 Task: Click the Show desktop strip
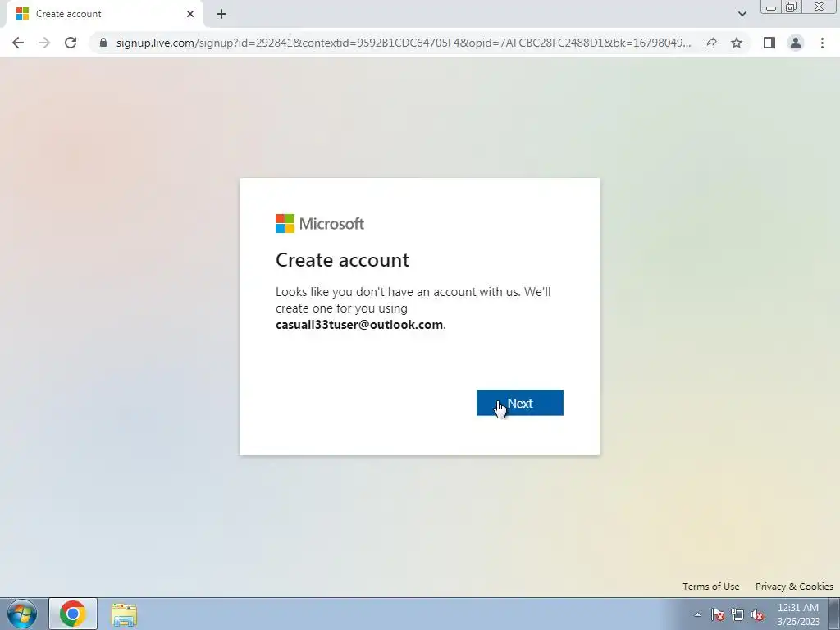pyautogui.click(x=834, y=614)
